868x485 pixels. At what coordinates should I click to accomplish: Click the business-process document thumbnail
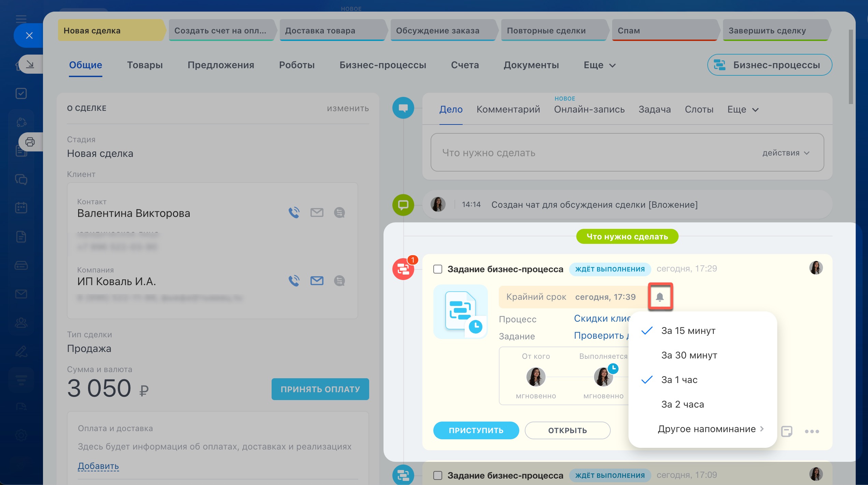point(461,312)
